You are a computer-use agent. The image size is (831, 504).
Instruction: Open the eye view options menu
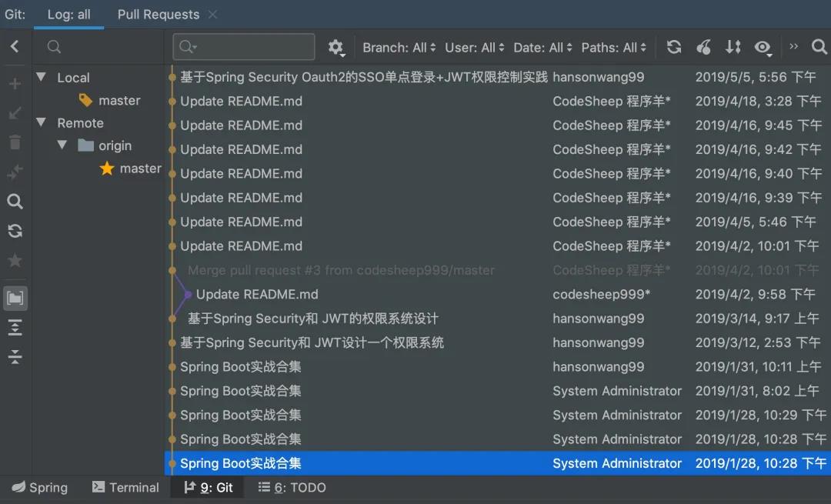tap(763, 48)
